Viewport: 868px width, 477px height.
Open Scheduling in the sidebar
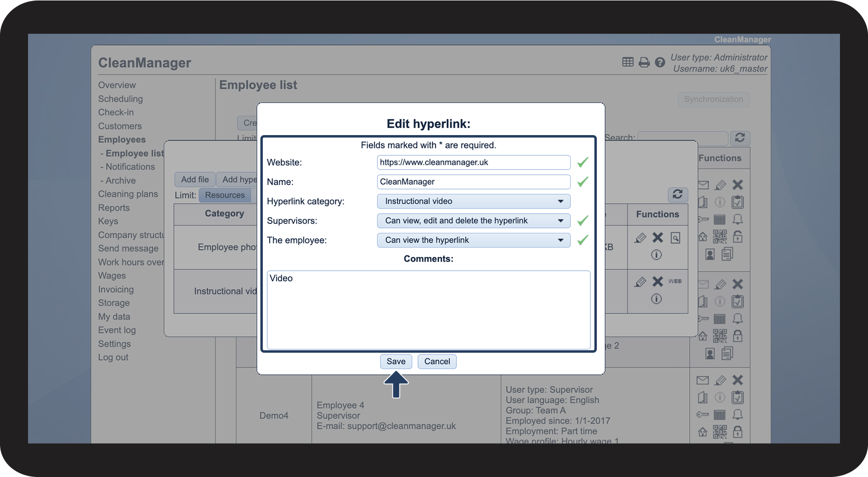tap(120, 99)
